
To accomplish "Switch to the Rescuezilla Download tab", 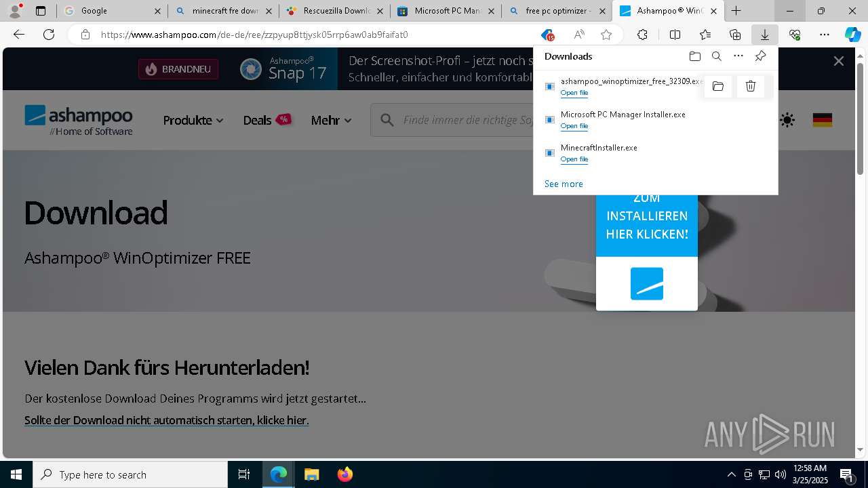I will [334, 11].
